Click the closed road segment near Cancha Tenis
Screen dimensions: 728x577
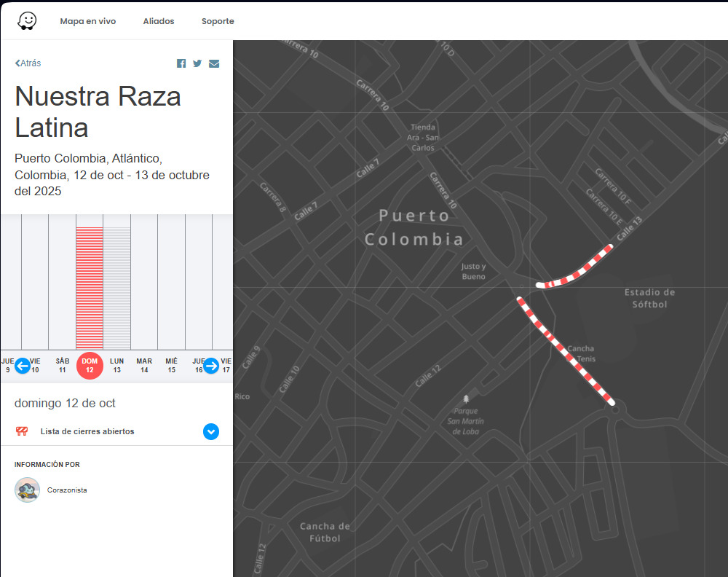pyautogui.click(x=567, y=351)
